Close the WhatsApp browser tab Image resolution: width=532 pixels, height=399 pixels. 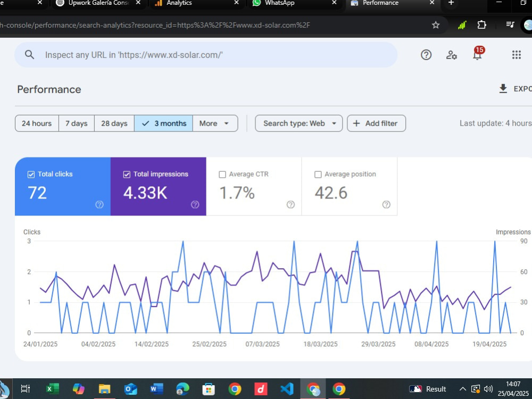[x=334, y=3]
